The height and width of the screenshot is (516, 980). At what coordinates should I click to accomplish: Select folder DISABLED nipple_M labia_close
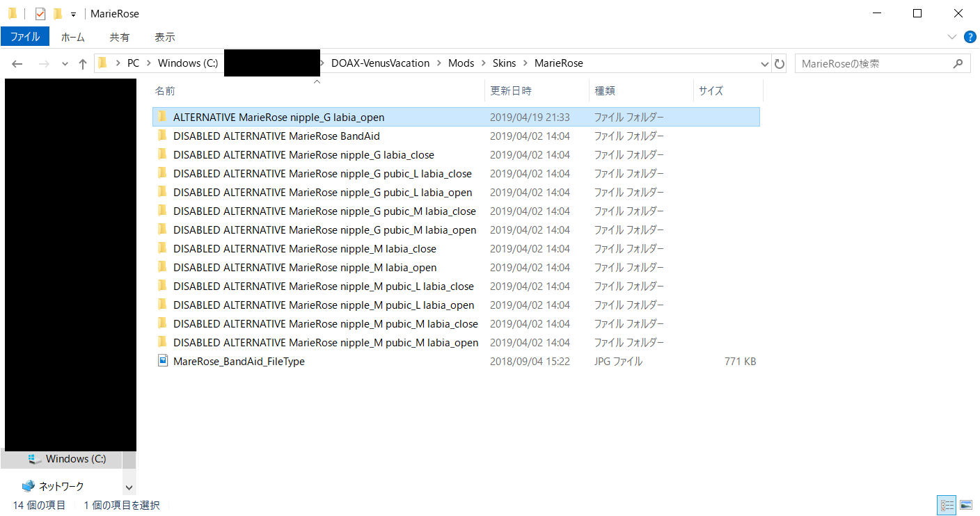tap(456, 248)
